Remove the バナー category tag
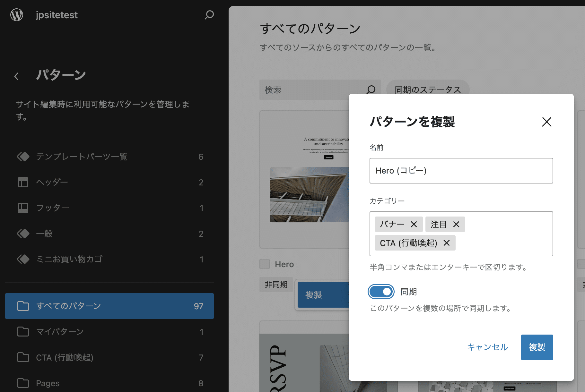Viewport: 585px width, 392px height. (x=414, y=224)
